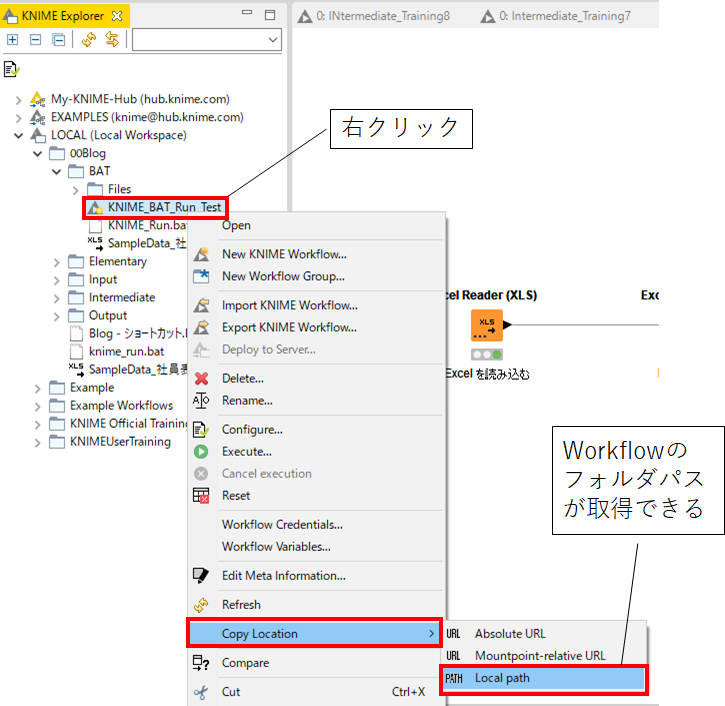This screenshot has width=725, height=706.
Task: Expand the Intermediate folder
Action: (x=56, y=299)
